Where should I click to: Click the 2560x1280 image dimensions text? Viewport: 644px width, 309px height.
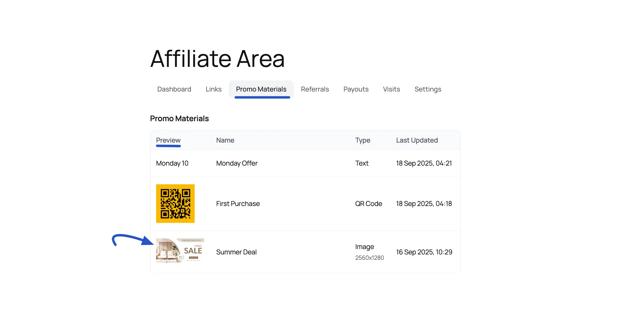(x=369, y=258)
